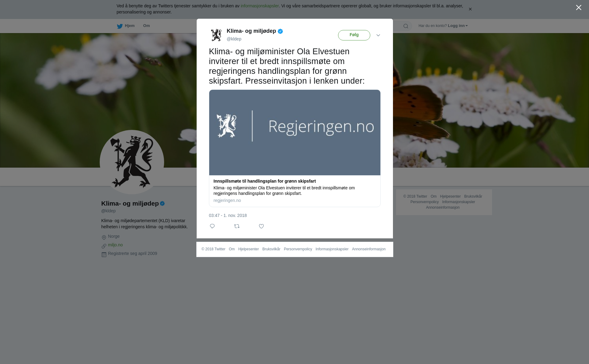Like the tweet with the heart icon
589x364 pixels.
tap(261, 226)
